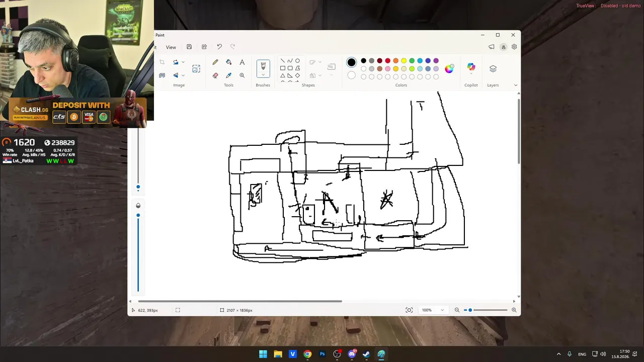This screenshot has height=362, width=644.
Task: Toggle the selection size indicator icon
Action: tap(178, 310)
